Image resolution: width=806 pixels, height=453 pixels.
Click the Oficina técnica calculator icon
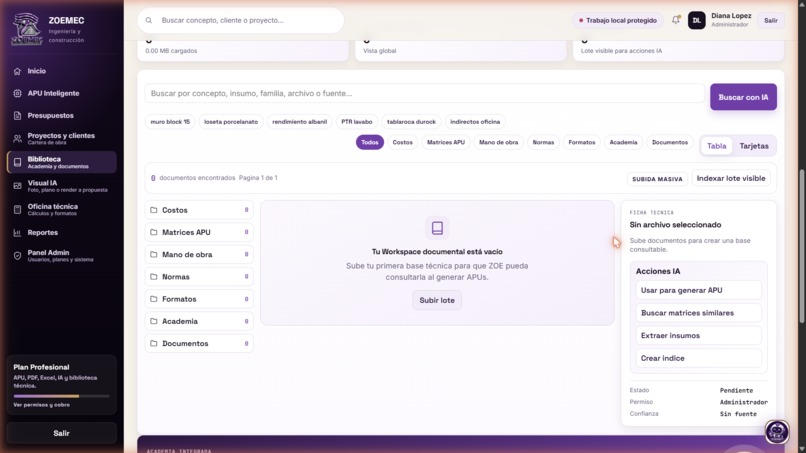[17, 209]
